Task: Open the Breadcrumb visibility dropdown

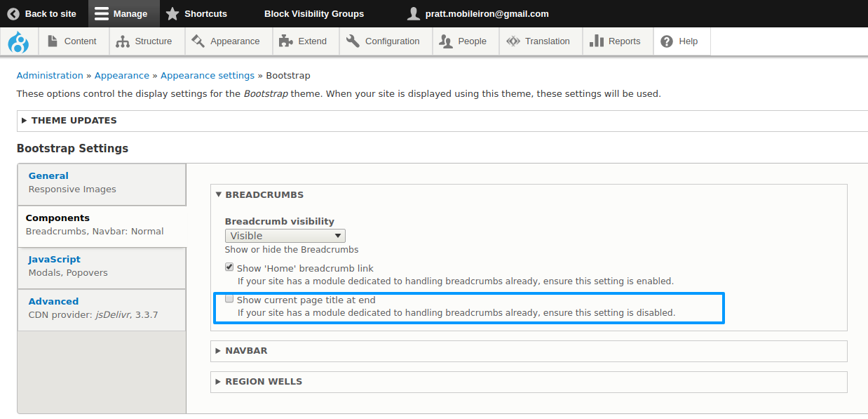Action: 285,236
